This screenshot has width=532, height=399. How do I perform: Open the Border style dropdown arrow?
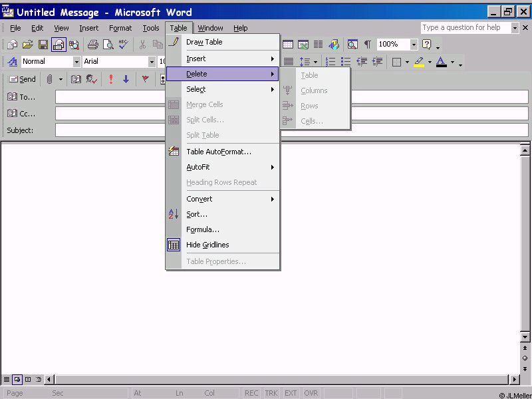pos(407,62)
